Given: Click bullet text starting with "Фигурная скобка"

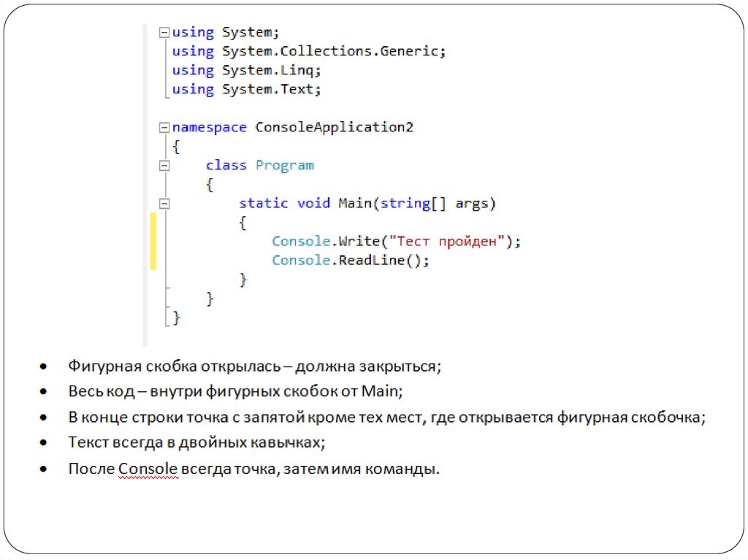Looking at the screenshot, I should [255, 366].
